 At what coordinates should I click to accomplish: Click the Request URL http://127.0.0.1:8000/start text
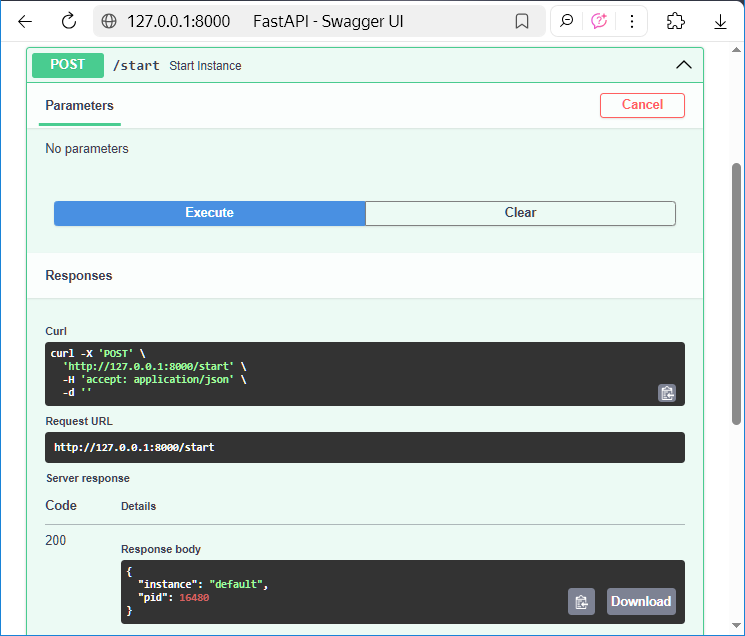pyautogui.click(x=134, y=447)
